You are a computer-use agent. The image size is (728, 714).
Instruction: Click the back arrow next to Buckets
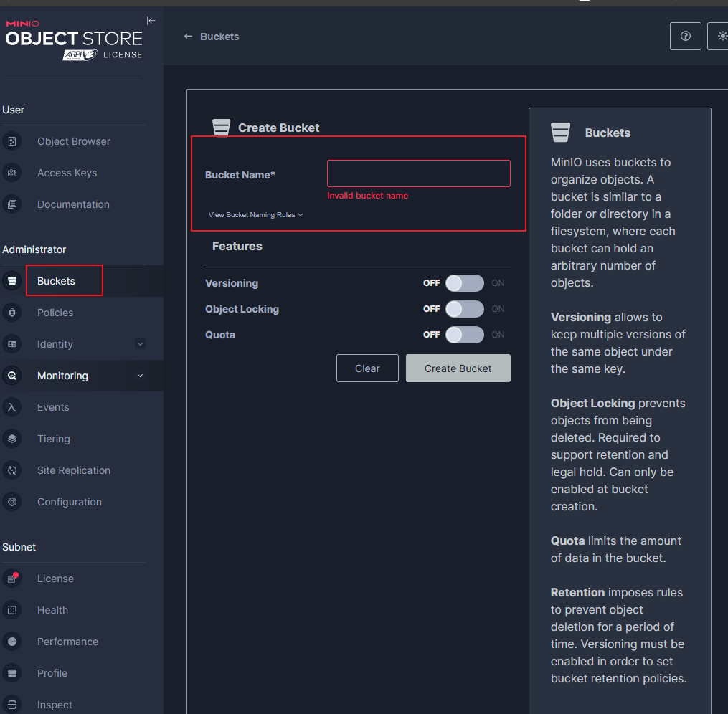188,36
